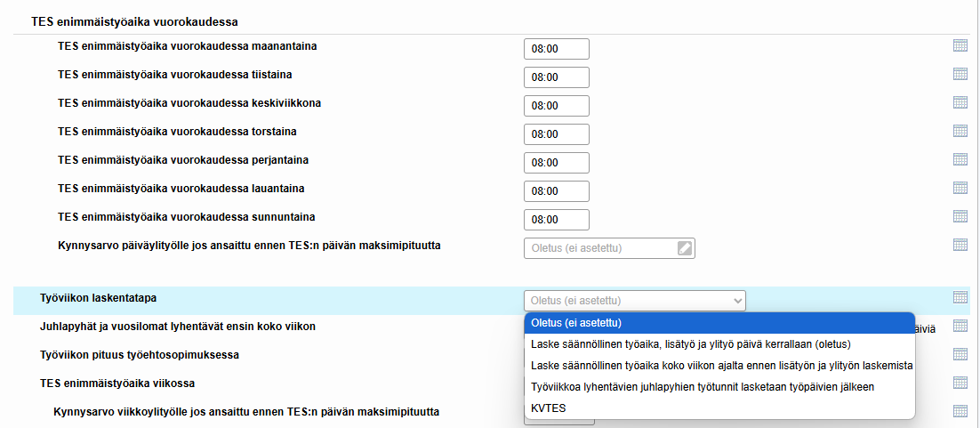Click table icon for TES enimmäistyöaika viikossa row
The height and width of the screenshot is (428, 980).
pos(960,383)
